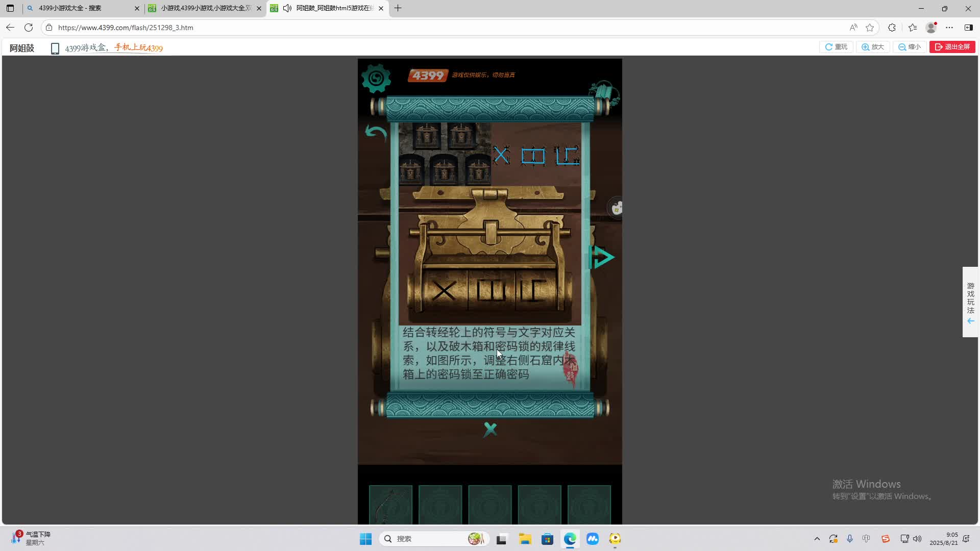Open the game settings gear icon
The image size is (980, 551).
(376, 78)
